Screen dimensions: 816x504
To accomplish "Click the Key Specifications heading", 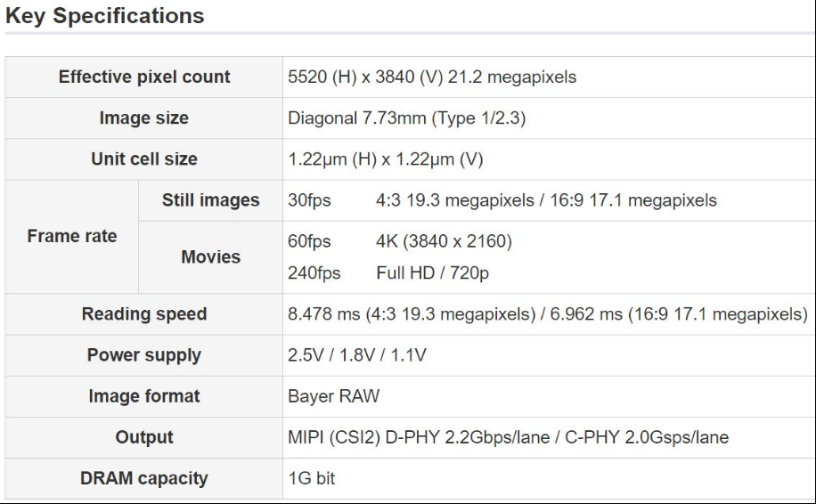I will click(104, 16).
